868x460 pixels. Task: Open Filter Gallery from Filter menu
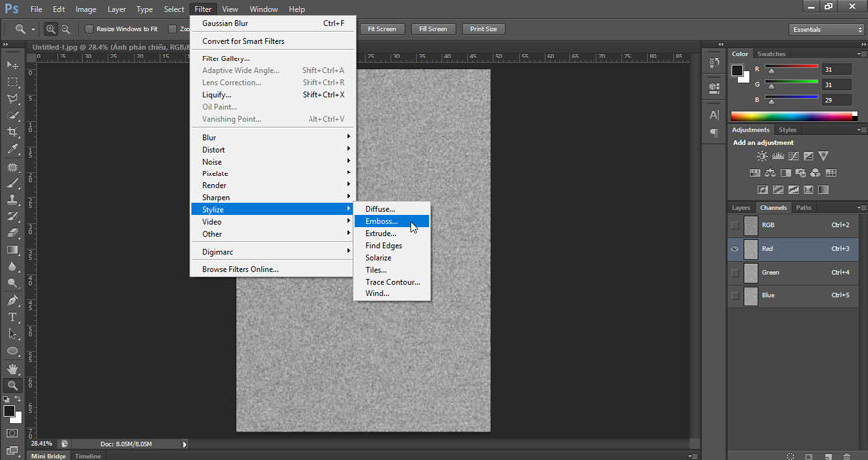(273, 58)
